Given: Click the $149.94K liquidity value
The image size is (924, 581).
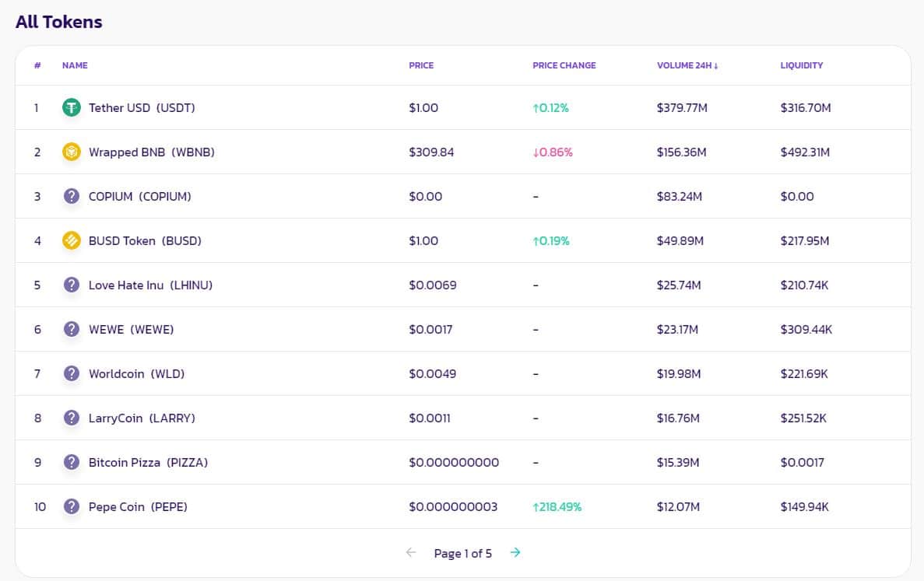Looking at the screenshot, I should tap(804, 507).
